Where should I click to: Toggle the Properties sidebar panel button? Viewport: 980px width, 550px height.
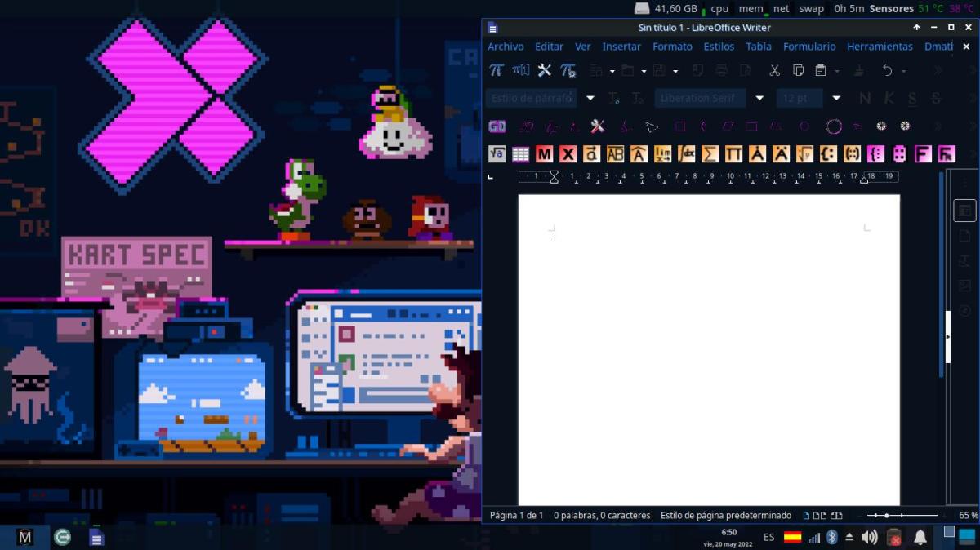point(964,211)
